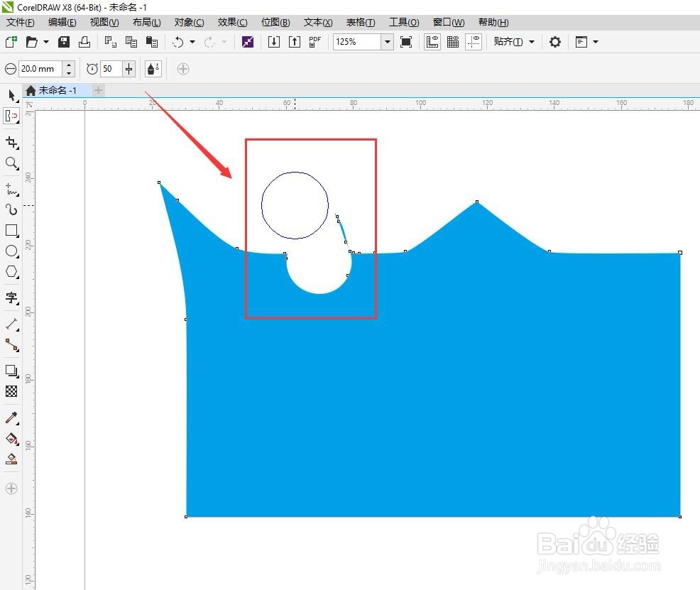Toggle pen pressure button
Viewport: 700px width, 590px height.
click(153, 69)
